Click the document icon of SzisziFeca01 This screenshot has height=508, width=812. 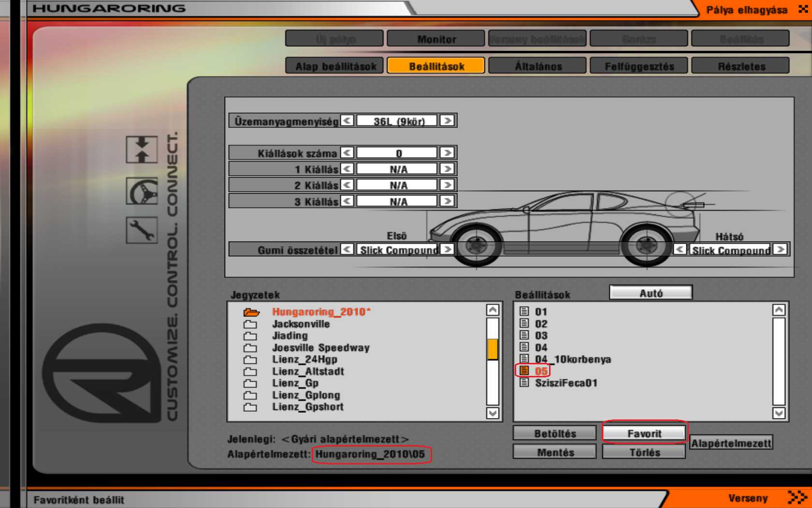tap(524, 382)
